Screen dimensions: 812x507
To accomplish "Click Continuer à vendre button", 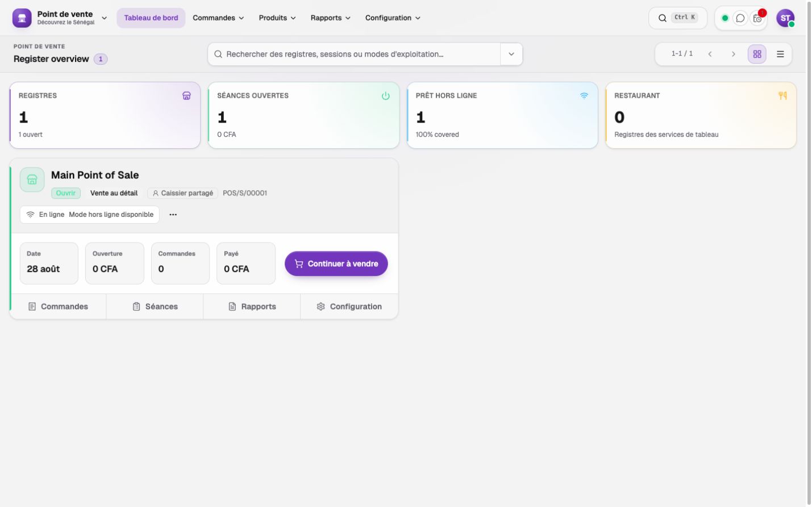I will [x=336, y=263].
